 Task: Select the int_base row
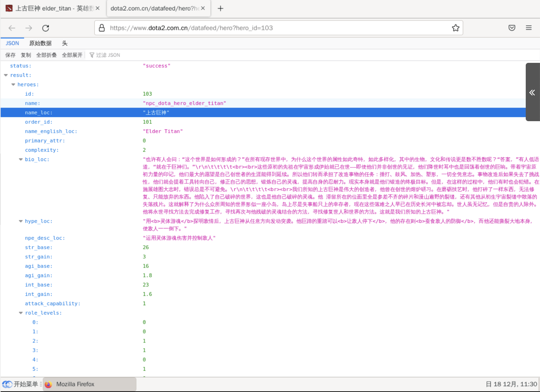tap(270, 285)
